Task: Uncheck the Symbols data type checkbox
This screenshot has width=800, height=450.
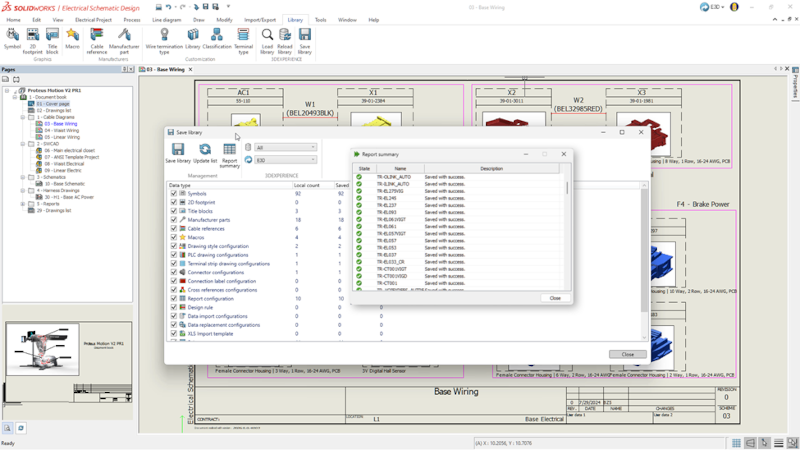Action: click(x=174, y=194)
